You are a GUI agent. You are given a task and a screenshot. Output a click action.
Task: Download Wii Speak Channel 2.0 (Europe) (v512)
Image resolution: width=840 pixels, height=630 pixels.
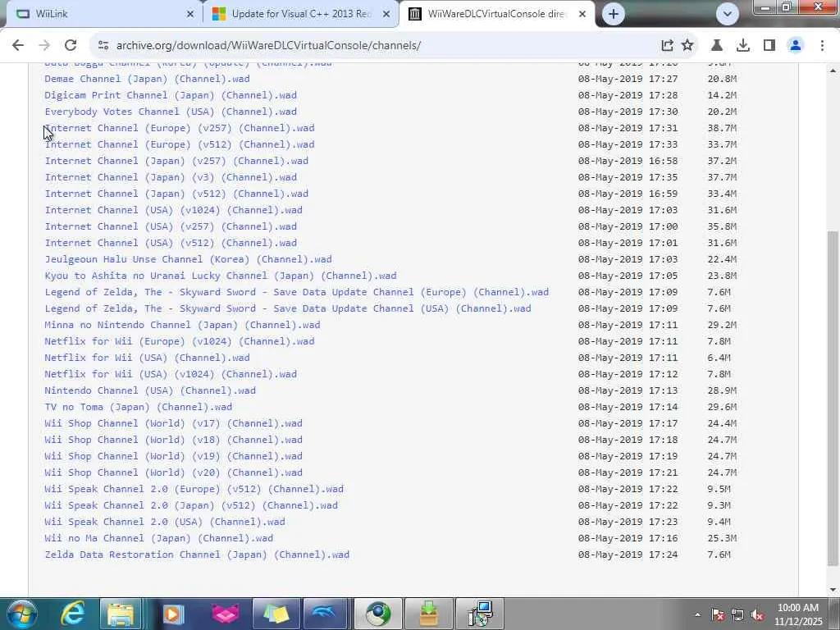click(x=194, y=489)
